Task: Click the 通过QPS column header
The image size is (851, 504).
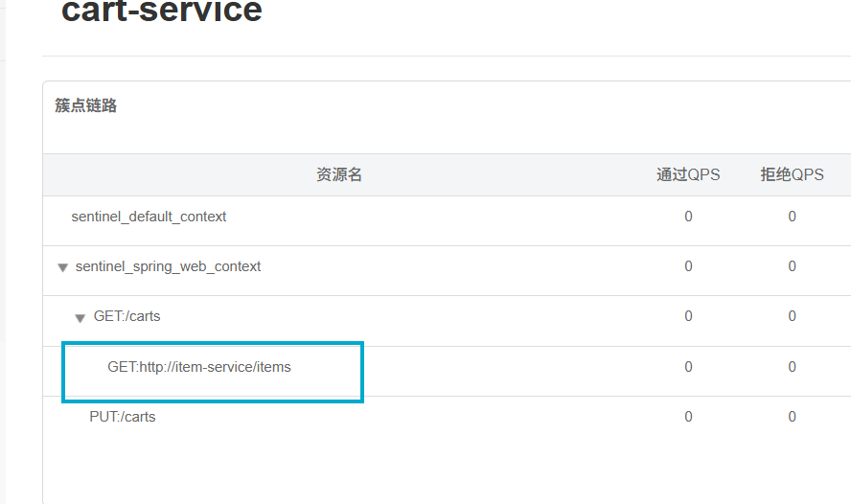Action: [x=688, y=174]
